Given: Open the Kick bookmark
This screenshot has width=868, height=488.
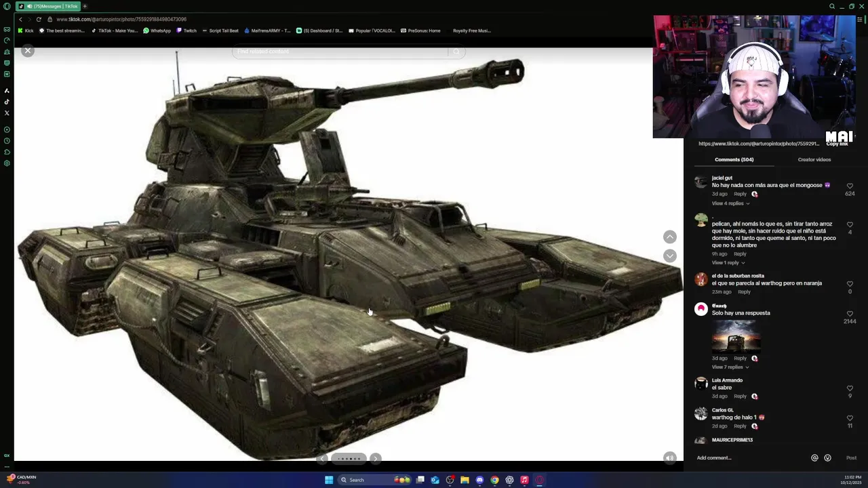Looking at the screenshot, I should [x=26, y=30].
